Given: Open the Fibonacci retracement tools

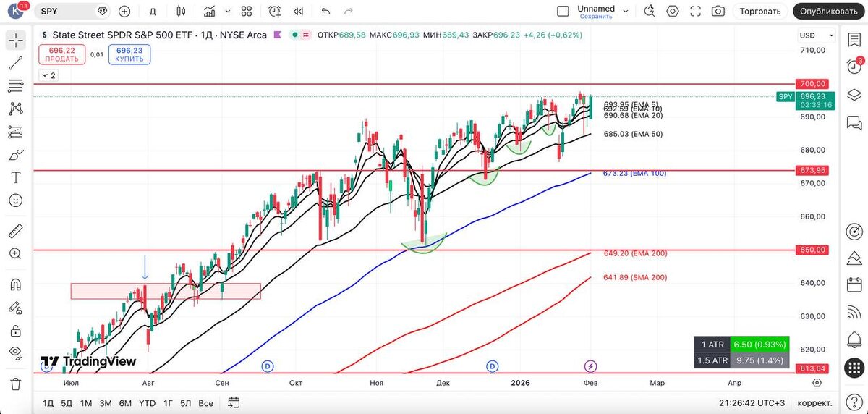Looking at the screenshot, I should pyautogui.click(x=16, y=86).
